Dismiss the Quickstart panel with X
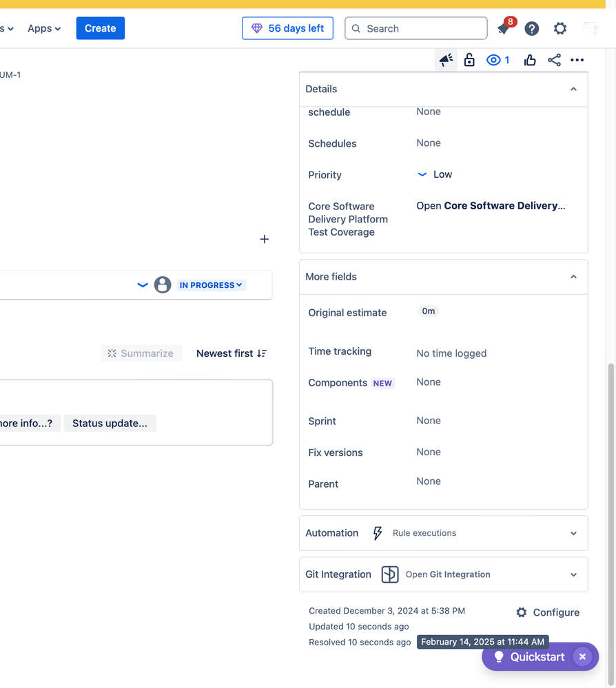This screenshot has width=616, height=688. click(583, 656)
